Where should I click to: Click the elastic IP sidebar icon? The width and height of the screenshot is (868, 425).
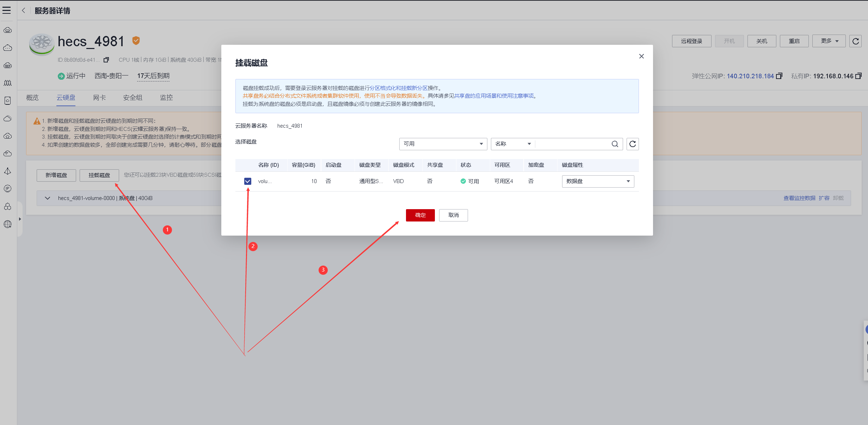(7, 189)
